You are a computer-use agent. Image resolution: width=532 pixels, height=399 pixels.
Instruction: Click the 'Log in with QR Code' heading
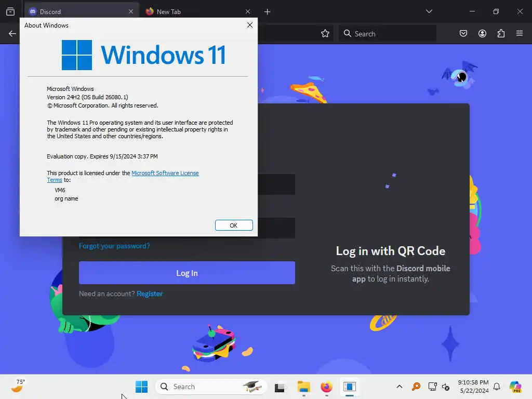[391, 251]
